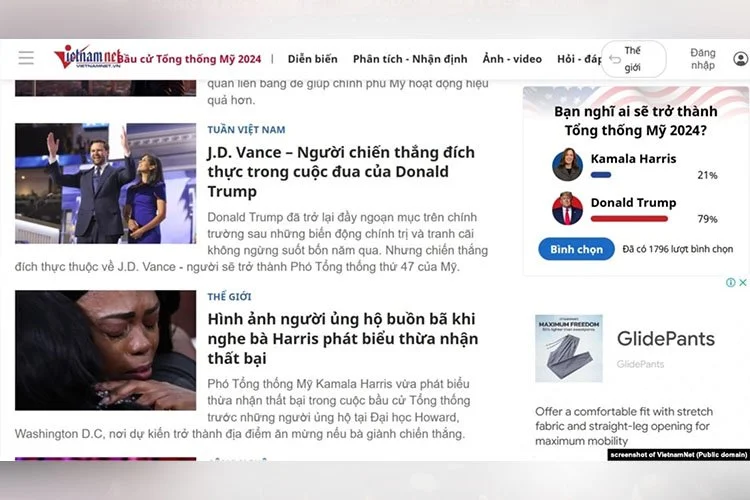Click Thế giới category label above Harris article
This screenshot has width=750, height=500.
[x=229, y=297]
